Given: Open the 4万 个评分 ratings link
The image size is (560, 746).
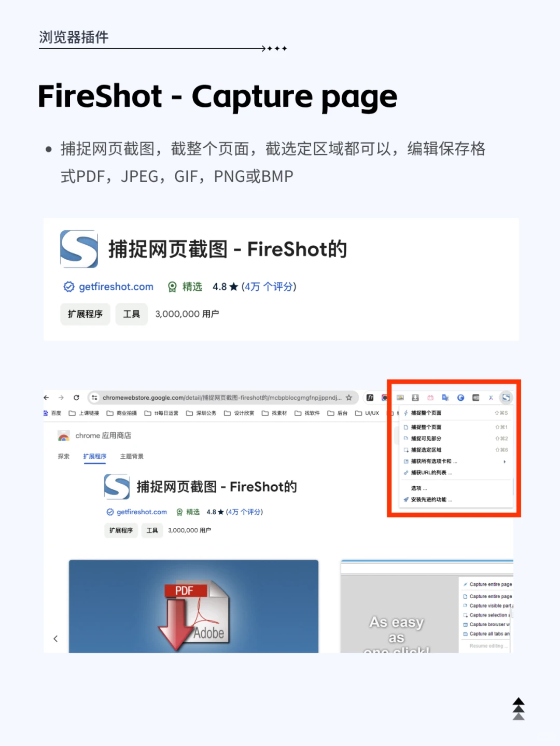Looking at the screenshot, I should click(244, 512).
